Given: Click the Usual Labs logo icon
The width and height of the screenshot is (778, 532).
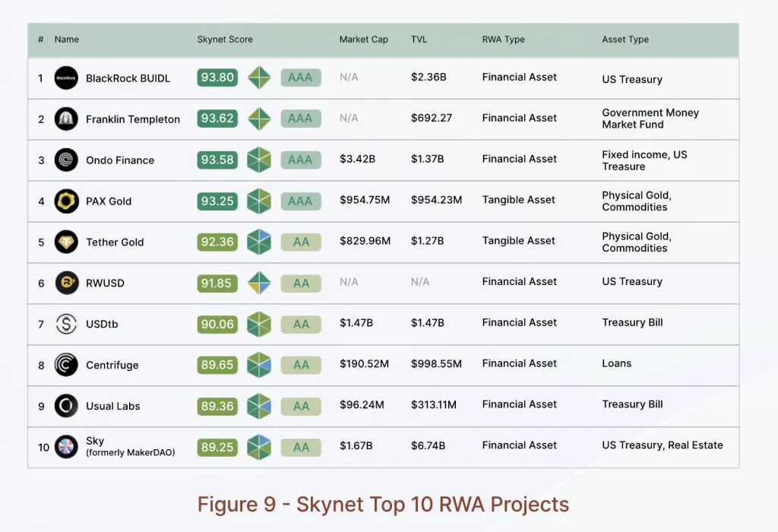Looking at the screenshot, I should 67,406.
